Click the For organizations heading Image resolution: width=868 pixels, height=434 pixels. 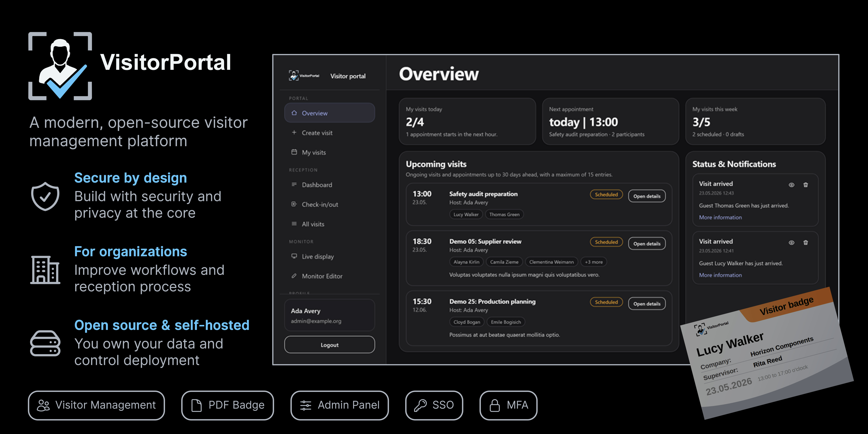[130, 251]
